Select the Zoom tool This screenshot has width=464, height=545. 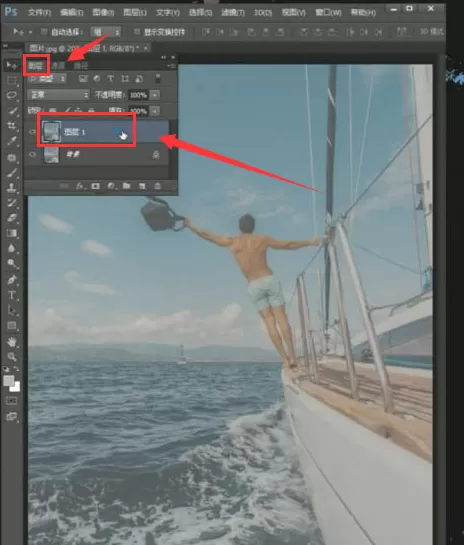point(12,357)
